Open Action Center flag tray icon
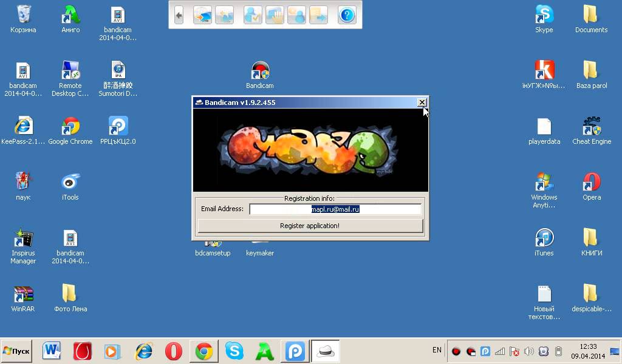 point(514,351)
